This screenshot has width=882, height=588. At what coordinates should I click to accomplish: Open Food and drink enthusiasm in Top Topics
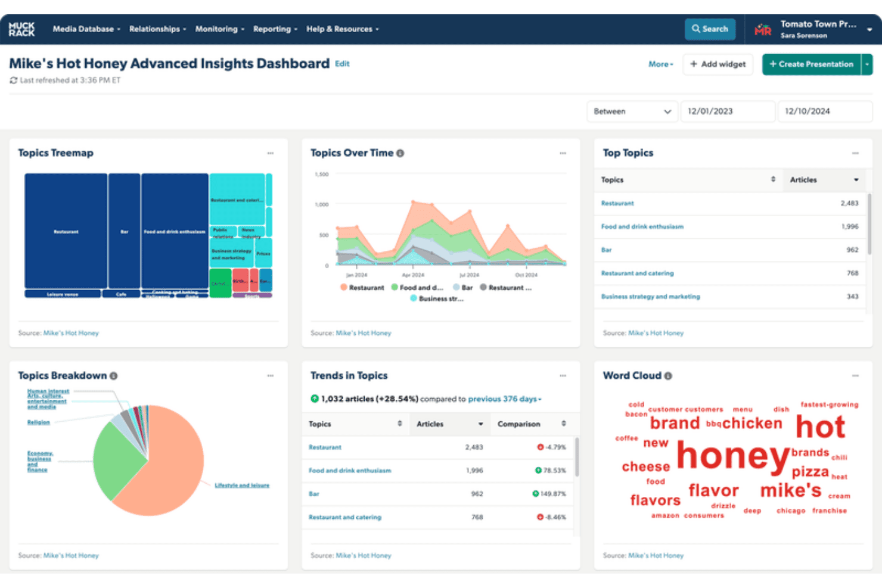click(x=642, y=227)
